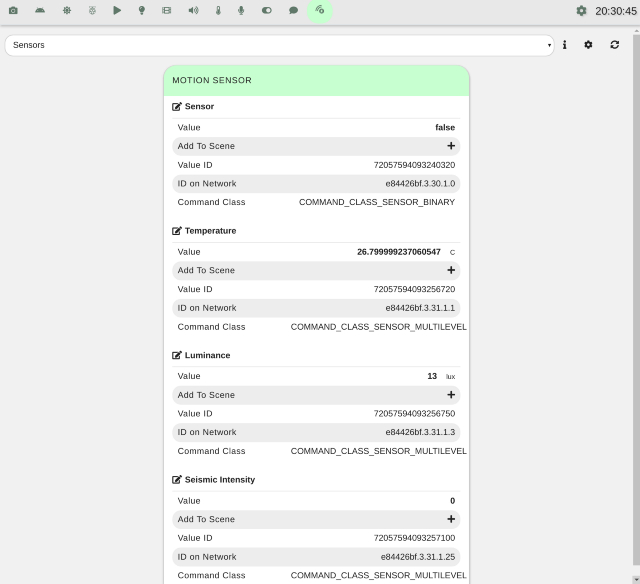Edit the Temperature value name
The width and height of the screenshot is (640, 584).
click(x=177, y=231)
